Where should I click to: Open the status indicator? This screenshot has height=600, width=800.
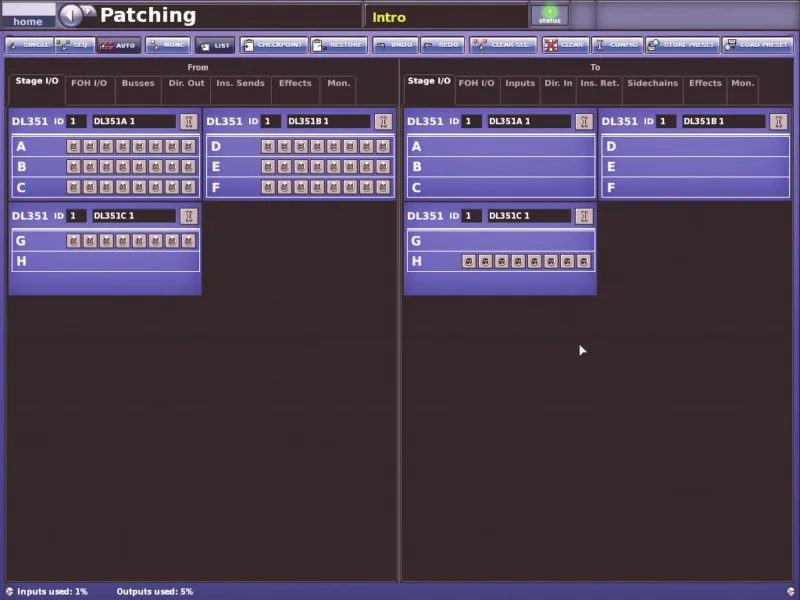(549, 15)
